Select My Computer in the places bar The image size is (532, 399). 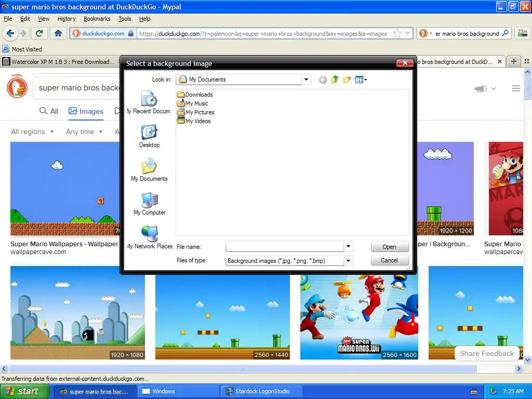149,204
